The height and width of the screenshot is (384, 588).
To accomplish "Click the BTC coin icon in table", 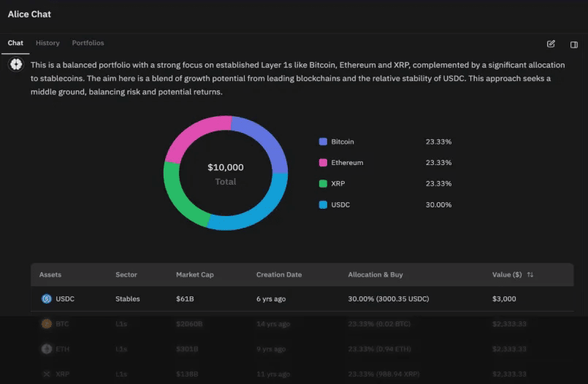I will [x=47, y=323].
